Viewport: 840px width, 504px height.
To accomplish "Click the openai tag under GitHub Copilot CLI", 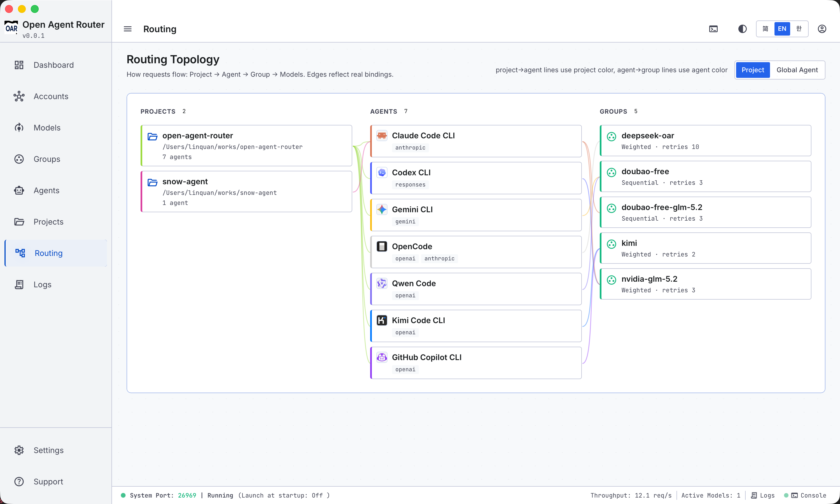I will click(x=405, y=370).
